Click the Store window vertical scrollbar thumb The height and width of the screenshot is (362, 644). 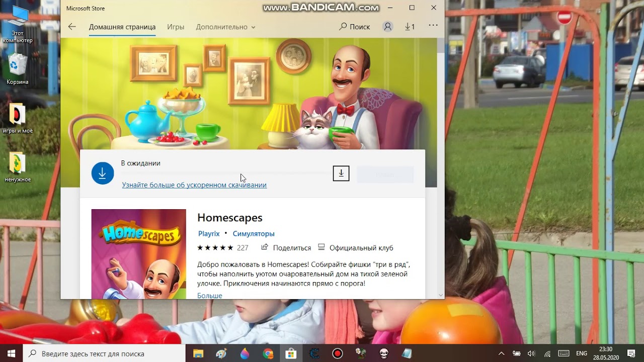441,45
